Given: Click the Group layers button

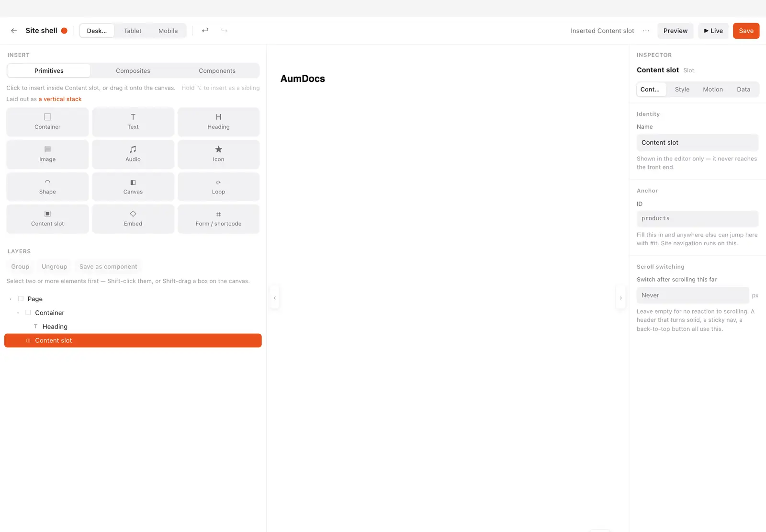Looking at the screenshot, I should (20, 267).
